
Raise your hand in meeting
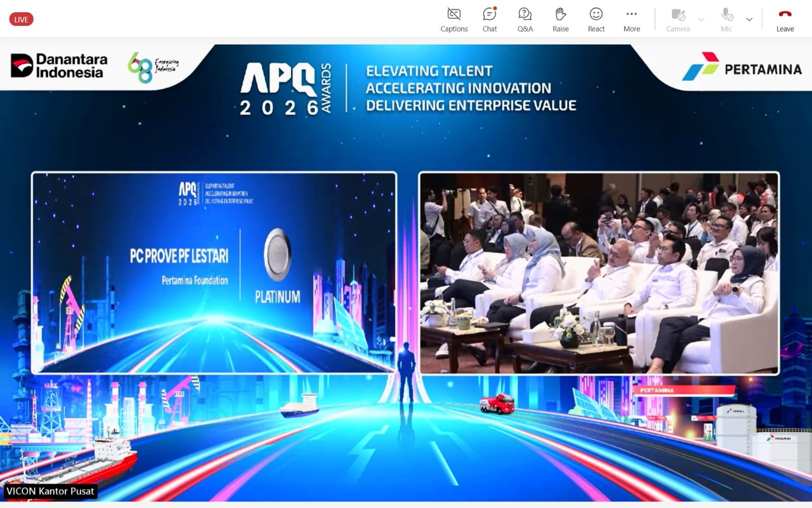(560, 20)
